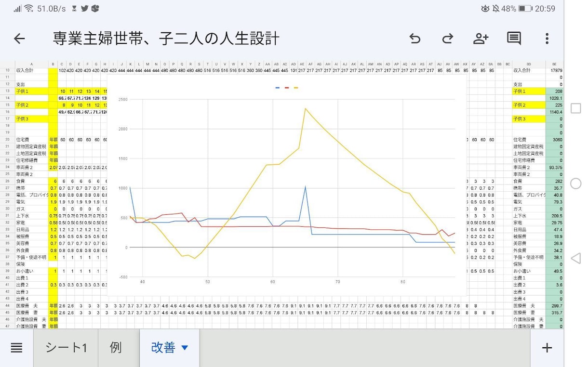Image resolution: width=588 pixels, height=367 pixels.
Task: Open the comments icon
Action: pyautogui.click(x=514, y=39)
